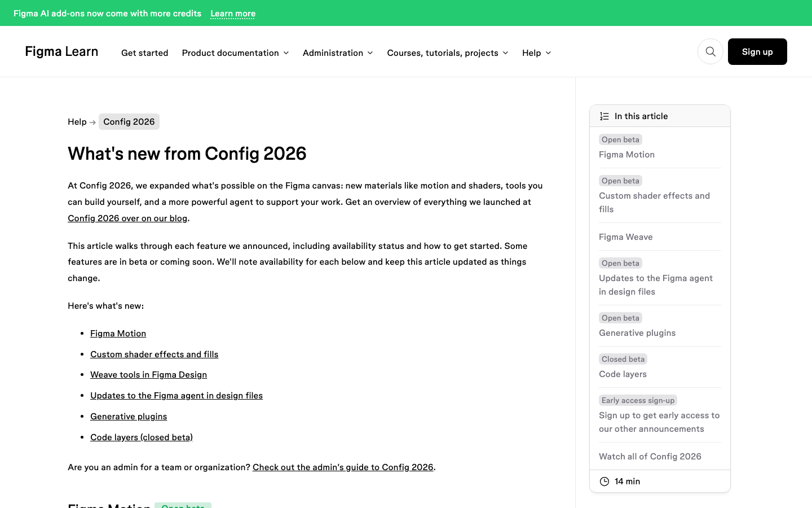Expand the Administration dropdown menu
The width and height of the screenshot is (812, 508).
point(338,52)
